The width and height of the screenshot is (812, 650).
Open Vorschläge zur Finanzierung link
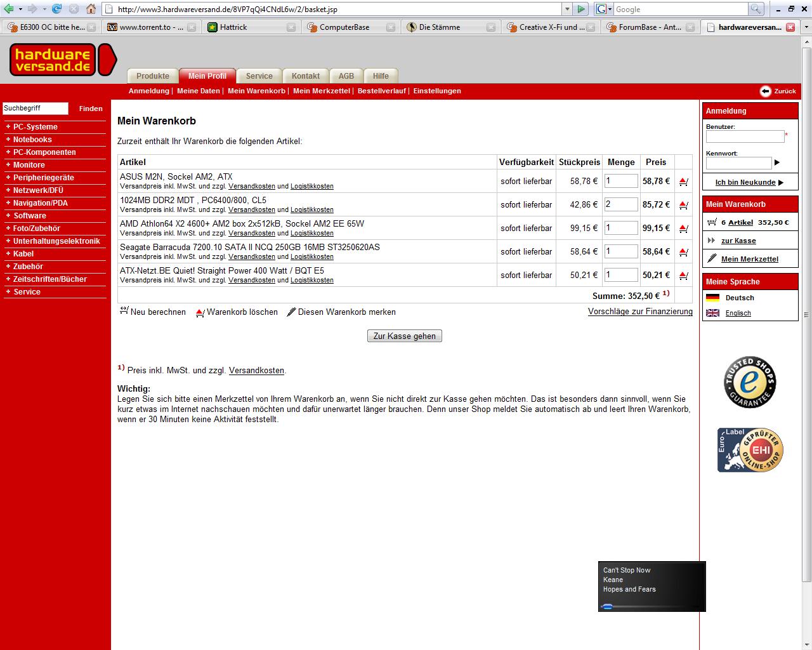tap(640, 311)
